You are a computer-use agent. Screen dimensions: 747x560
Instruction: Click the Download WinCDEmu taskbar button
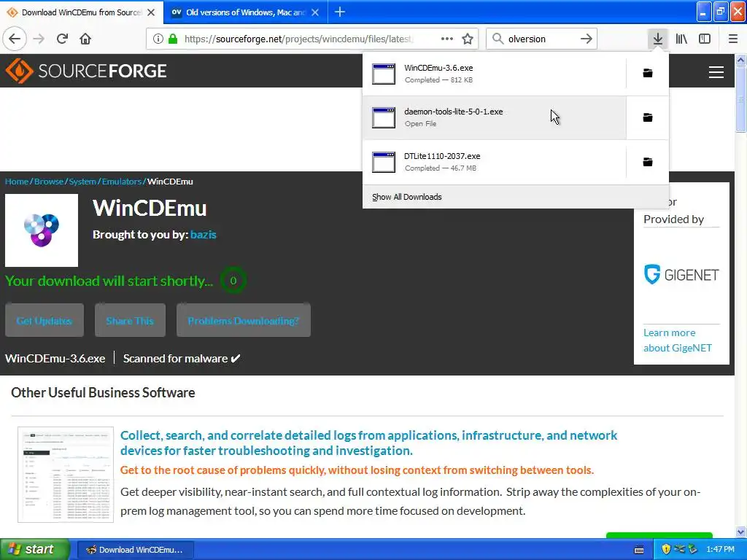pos(134,550)
